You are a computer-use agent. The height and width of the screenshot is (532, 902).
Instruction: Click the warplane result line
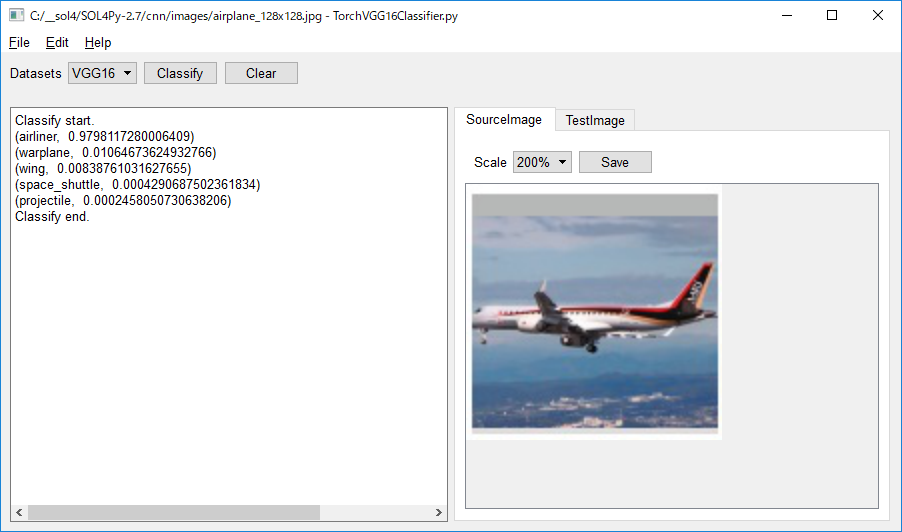(x=116, y=152)
